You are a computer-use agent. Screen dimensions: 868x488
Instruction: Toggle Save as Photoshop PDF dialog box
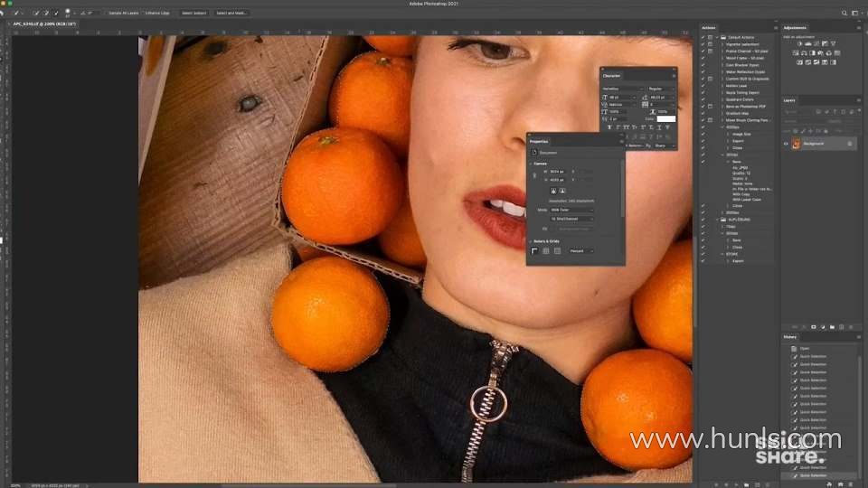711,107
